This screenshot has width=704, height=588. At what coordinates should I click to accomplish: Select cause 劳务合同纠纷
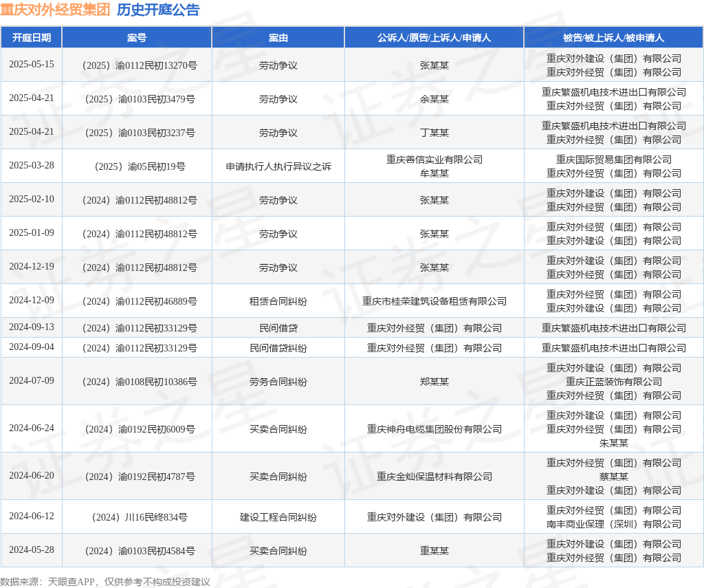click(x=278, y=382)
